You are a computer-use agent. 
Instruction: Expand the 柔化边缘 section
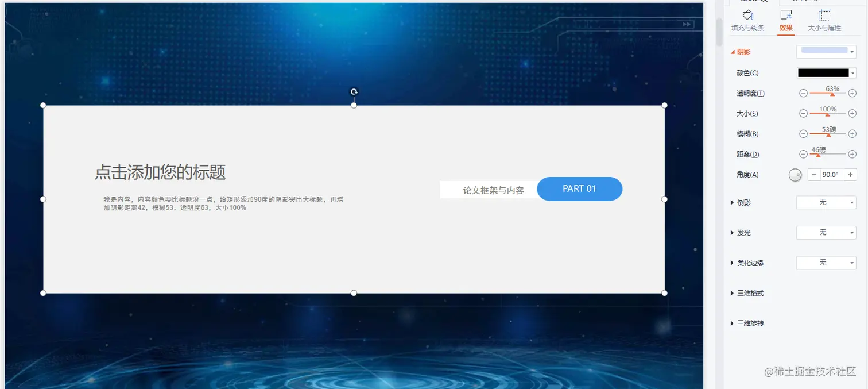point(747,263)
